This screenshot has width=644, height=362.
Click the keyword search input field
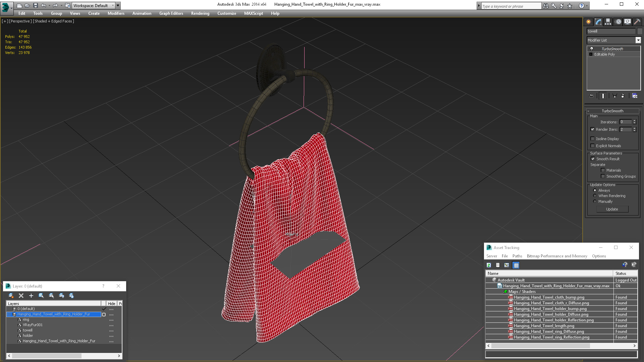click(511, 6)
